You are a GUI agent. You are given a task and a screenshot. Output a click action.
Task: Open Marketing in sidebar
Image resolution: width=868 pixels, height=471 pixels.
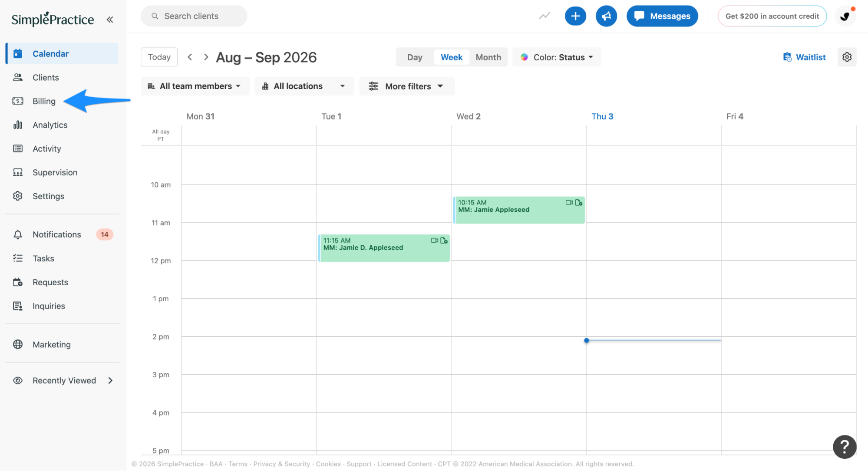(62, 344)
